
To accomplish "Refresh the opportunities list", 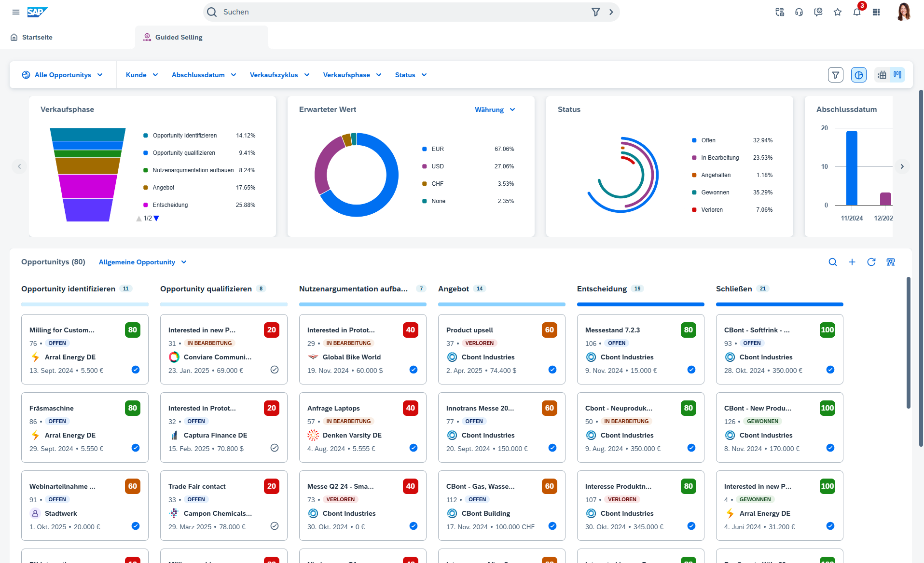I will coord(871,262).
